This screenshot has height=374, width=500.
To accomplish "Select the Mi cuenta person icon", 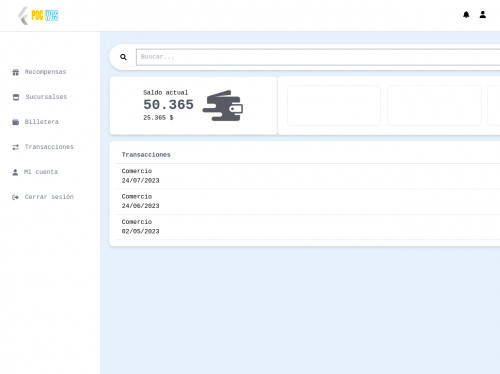I will 15,172.
